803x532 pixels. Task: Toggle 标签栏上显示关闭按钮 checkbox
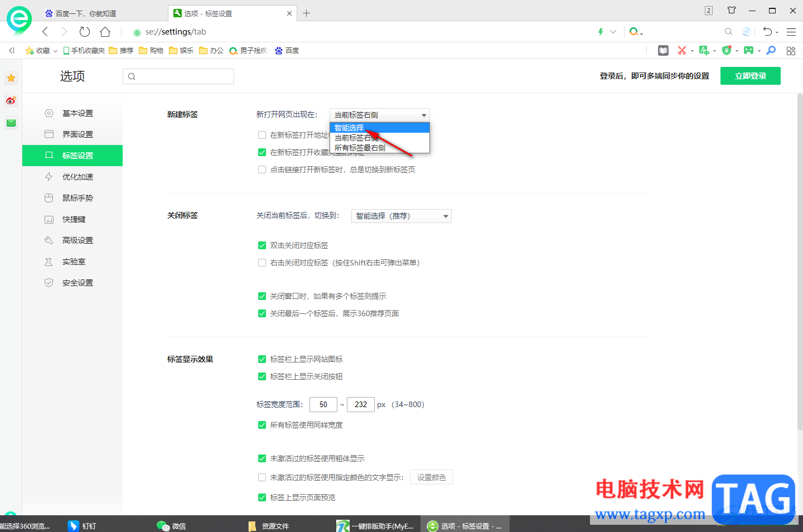[262, 376]
